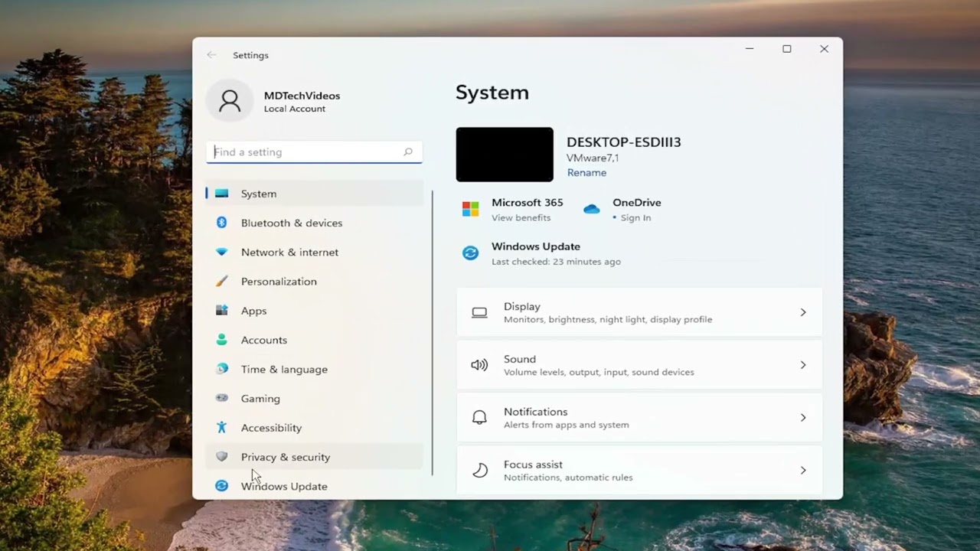Screen dimensions: 980x551
Task: Open the Personalization category
Action: point(314,281)
